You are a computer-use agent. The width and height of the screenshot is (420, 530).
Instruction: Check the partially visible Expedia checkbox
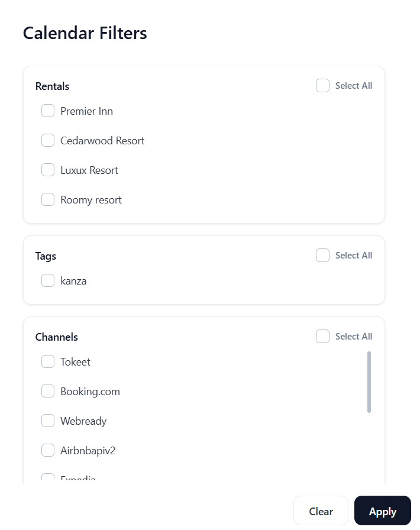click(48, 479)
